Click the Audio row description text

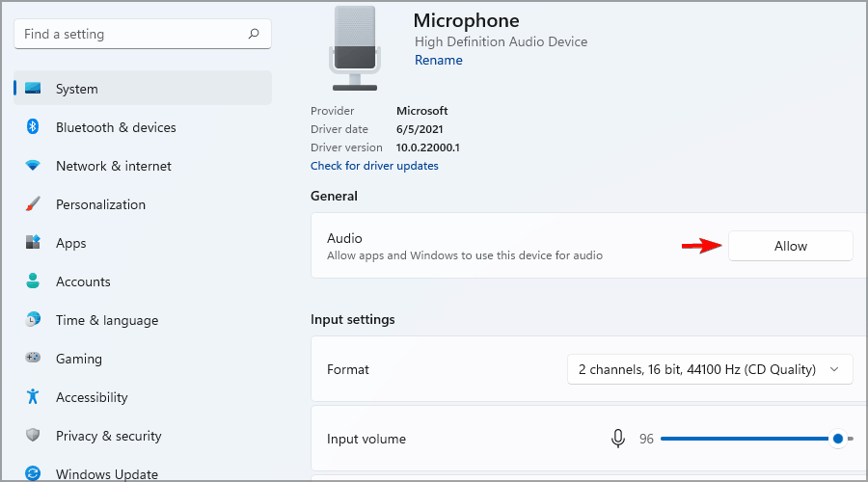(465, 255)
